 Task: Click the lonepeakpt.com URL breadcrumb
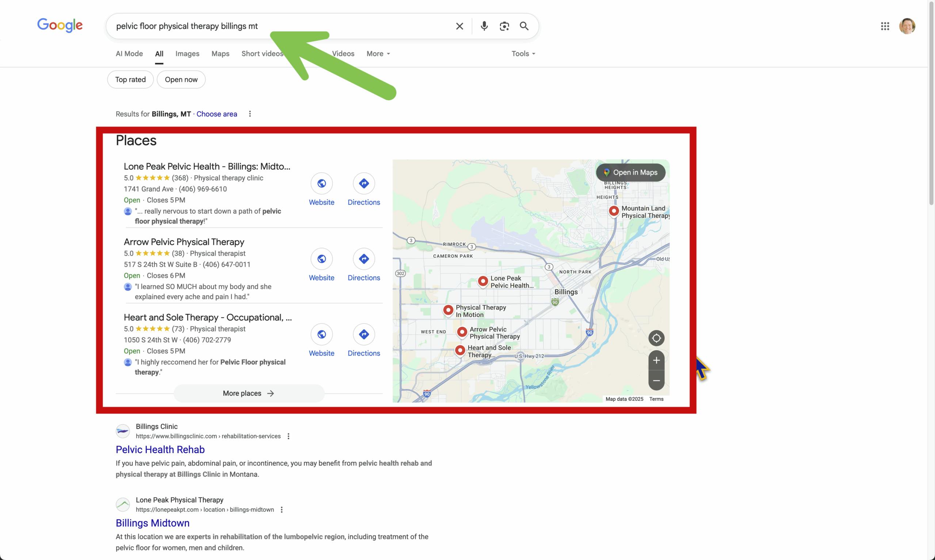pyautogui.click(x=205, y=510)
